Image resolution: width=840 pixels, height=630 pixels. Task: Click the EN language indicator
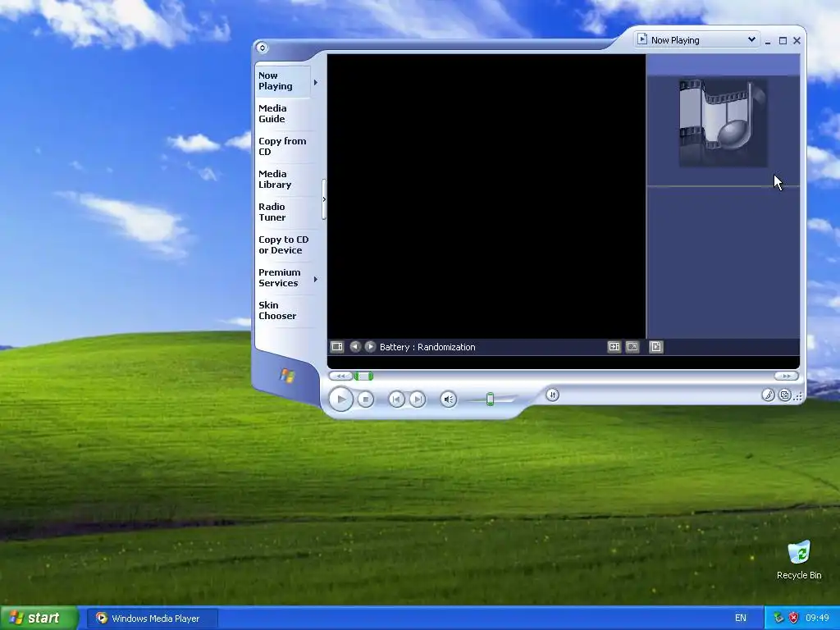pyautogui.click(x=741, y=619)
